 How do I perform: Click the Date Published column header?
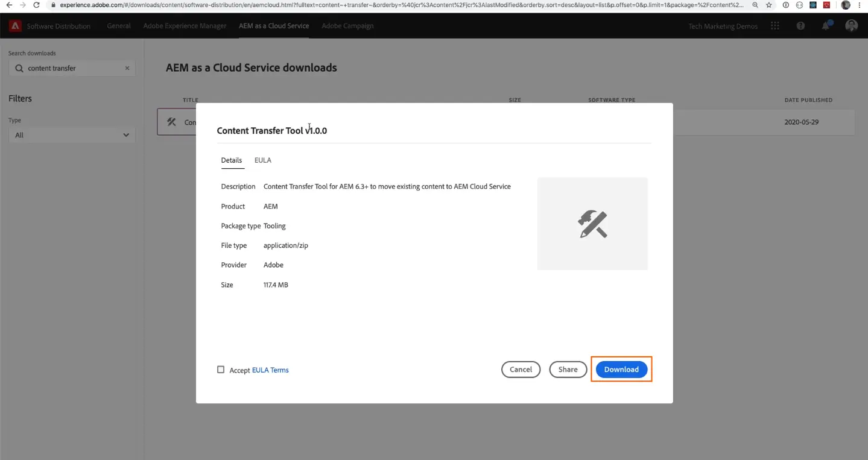tap(808, 100)
